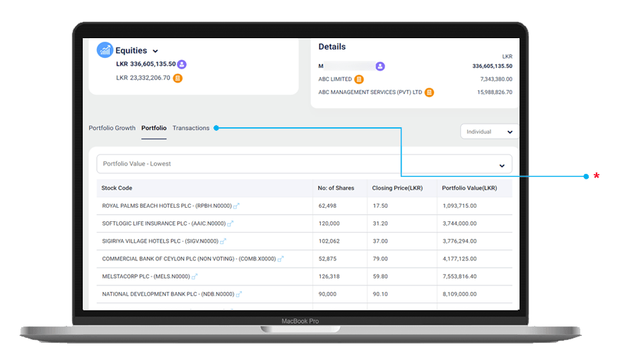
Task: Click the 7,343,380.00 amount in Details
Action: coord(496,79)
